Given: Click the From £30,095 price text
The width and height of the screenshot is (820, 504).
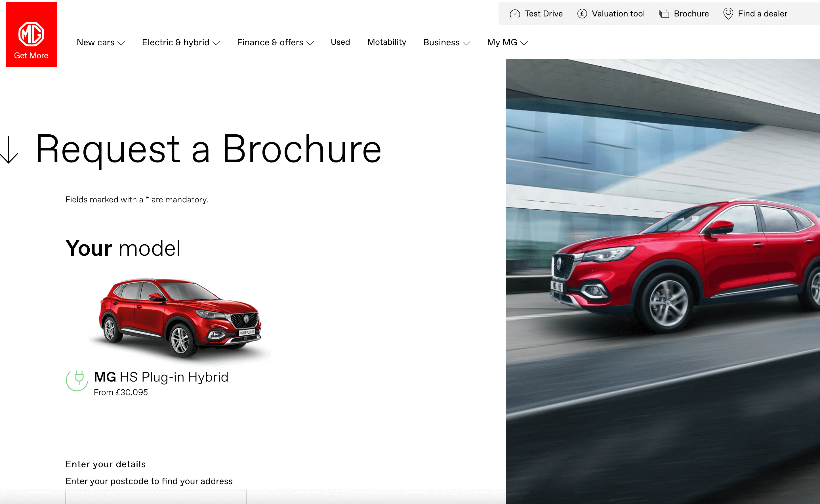Looking at the screenshot, I should point(121,392).
